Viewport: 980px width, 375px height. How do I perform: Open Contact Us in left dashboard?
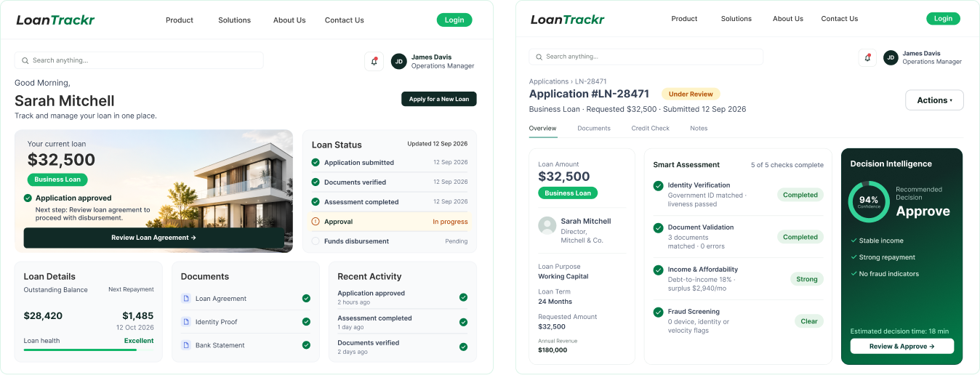tap(345, 20)
